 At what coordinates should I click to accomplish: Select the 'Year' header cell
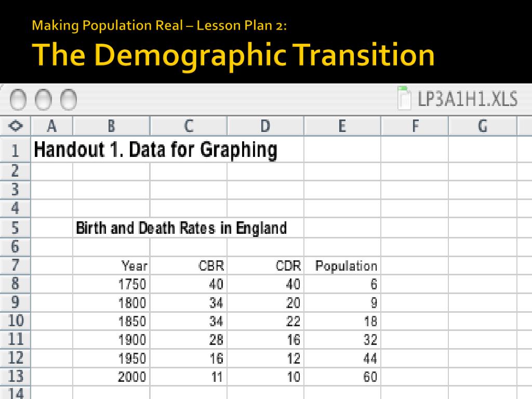pyautogui.click(x=111, y=265)
